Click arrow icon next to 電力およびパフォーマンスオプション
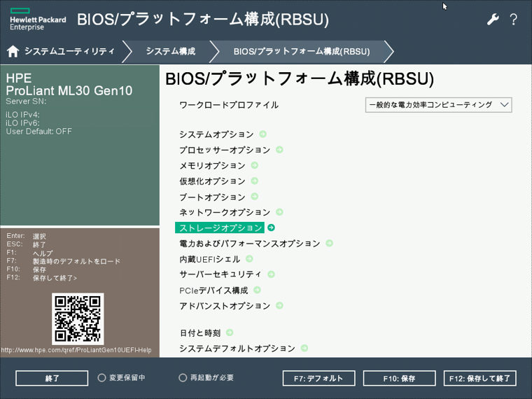Viewport: 532px width, 399px height. click(x=330, y=244)
